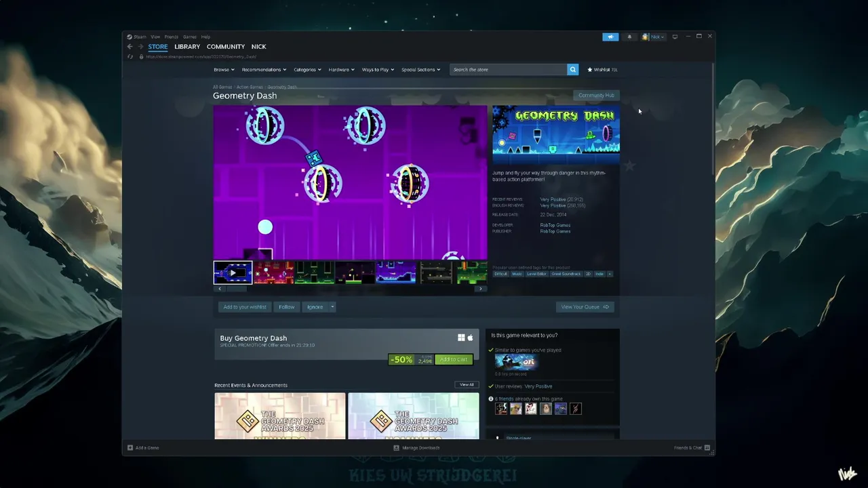868x488 pixels.
Task: Open the Community Hub button
Action: [596, 96]
